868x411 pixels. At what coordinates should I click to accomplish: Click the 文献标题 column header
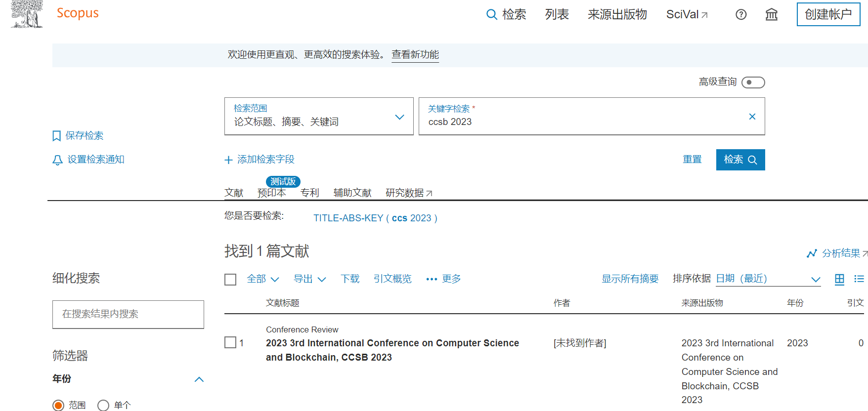click(283, 303)
